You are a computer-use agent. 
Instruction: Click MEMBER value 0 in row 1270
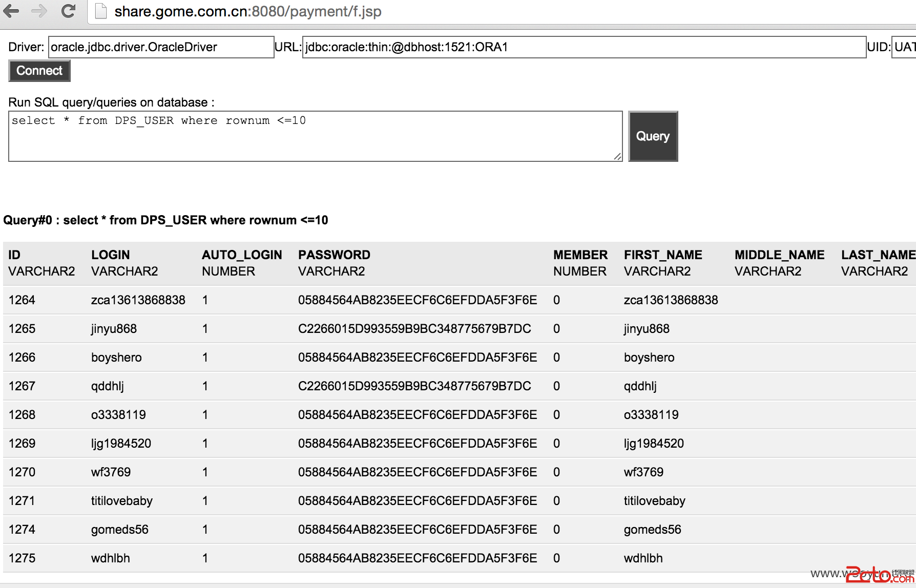556,472
